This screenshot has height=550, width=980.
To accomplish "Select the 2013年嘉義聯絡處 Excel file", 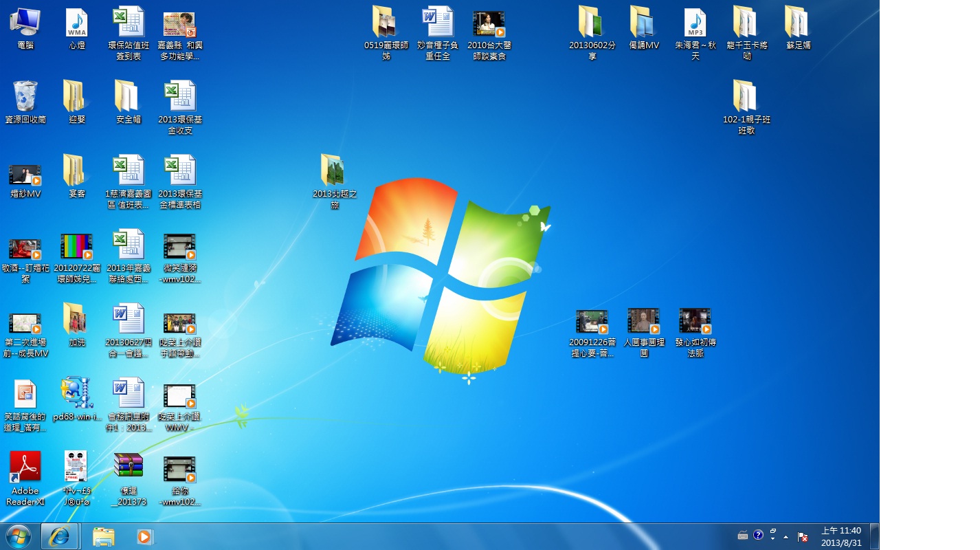I will click(129, 256).
